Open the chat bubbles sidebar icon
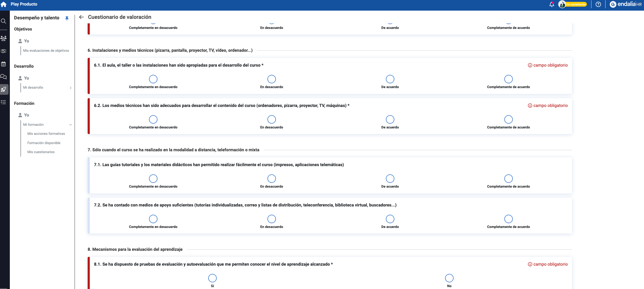 (4, 77)
